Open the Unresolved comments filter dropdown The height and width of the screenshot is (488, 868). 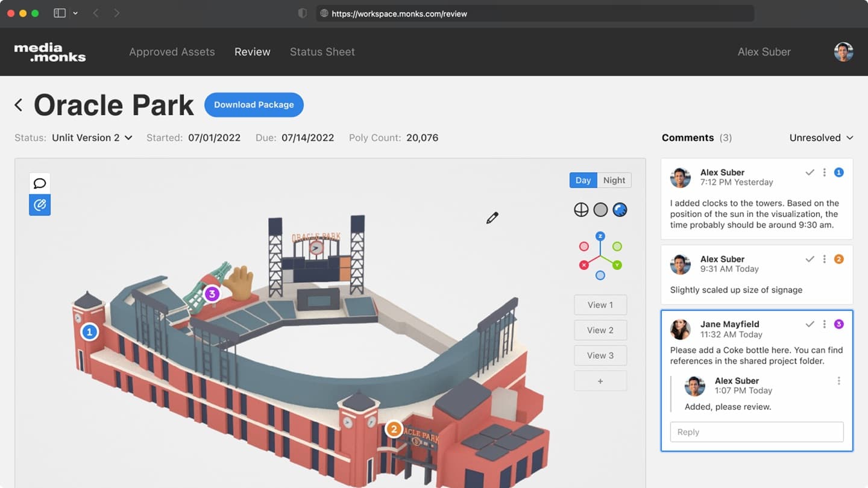pos(821,137)
